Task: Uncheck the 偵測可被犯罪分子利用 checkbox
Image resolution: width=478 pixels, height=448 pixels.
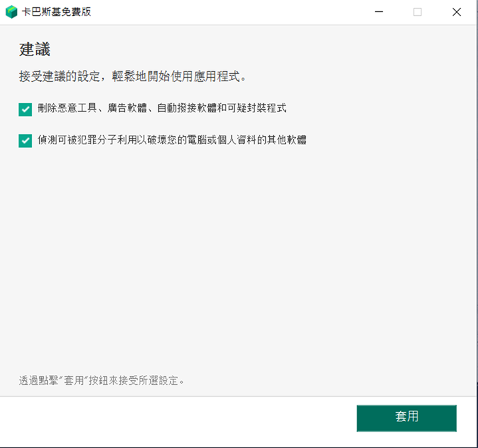Action: tap(25, 140)
